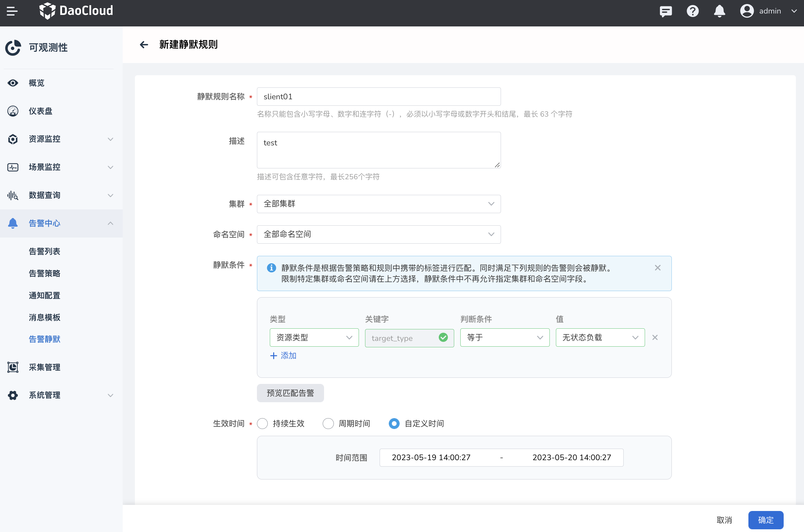
Task: Select the 持续生效 radio option
Action: (x=262, y=424)
